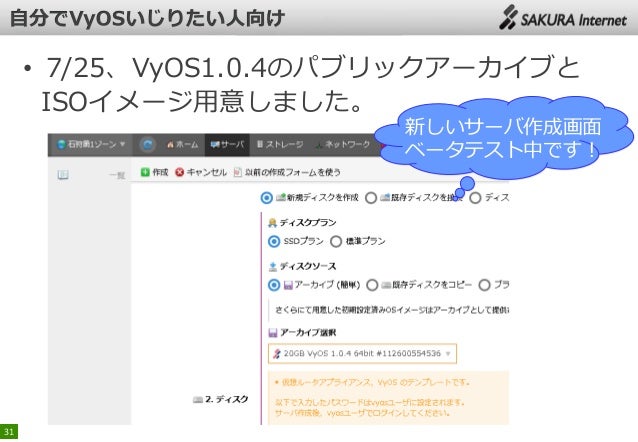Click the red X icon beside キャンセル

179,173
